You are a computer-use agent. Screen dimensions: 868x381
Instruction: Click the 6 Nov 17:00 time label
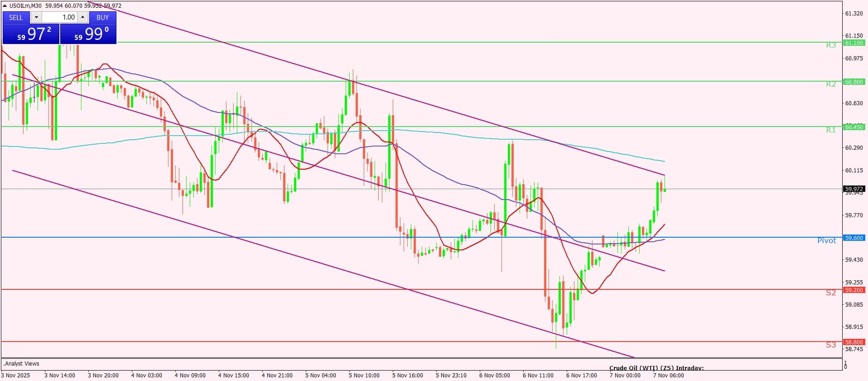(x=582, y=376)
